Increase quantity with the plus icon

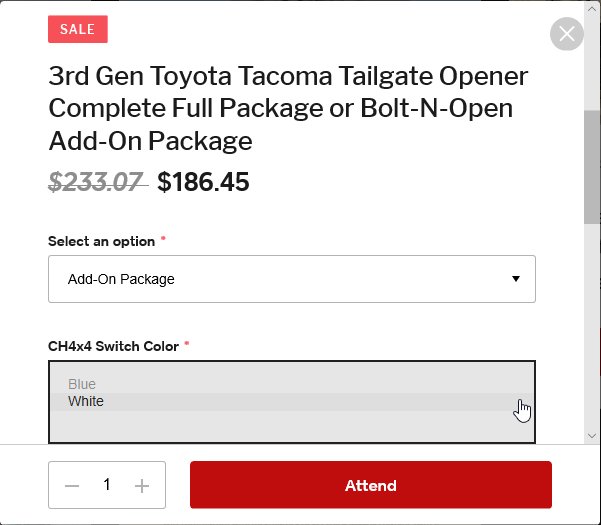[142, 486]
